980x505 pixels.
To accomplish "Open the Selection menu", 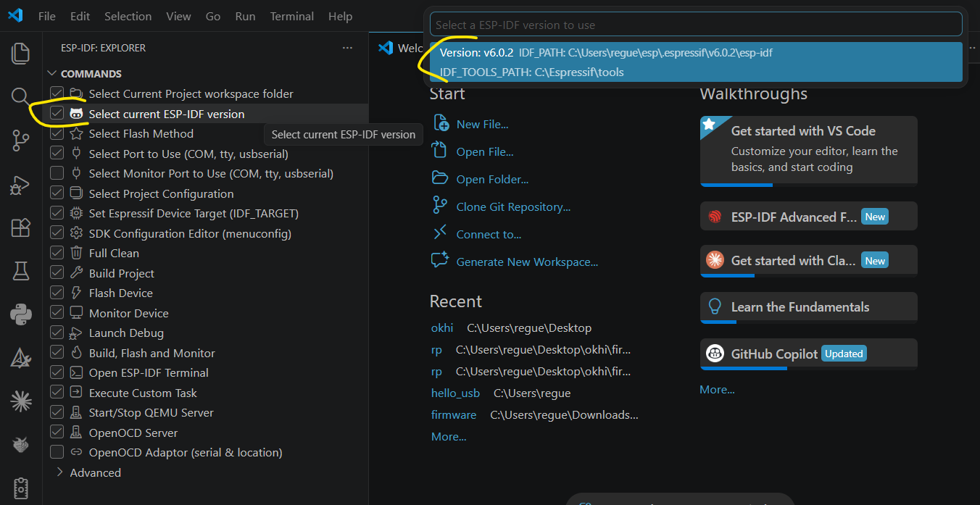I will coord(128,16).
